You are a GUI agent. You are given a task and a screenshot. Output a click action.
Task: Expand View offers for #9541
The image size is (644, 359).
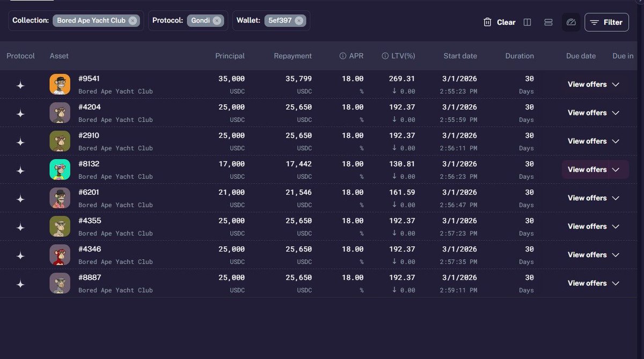(594, 84)
